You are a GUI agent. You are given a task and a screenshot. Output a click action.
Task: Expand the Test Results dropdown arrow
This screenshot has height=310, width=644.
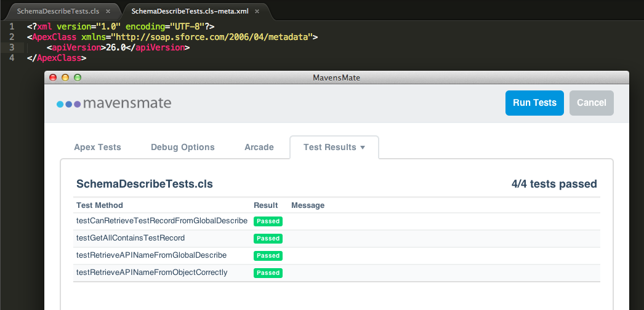click(363, 148)
